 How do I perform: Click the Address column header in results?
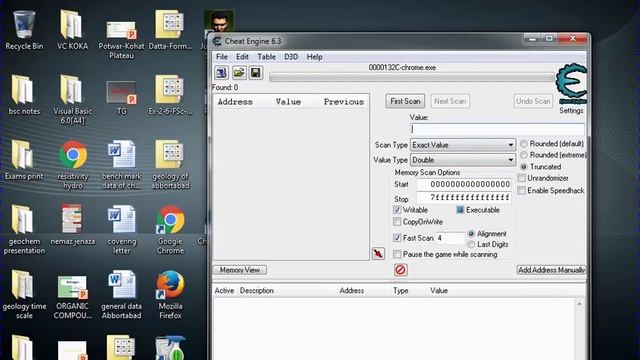[x=235, y=102]
